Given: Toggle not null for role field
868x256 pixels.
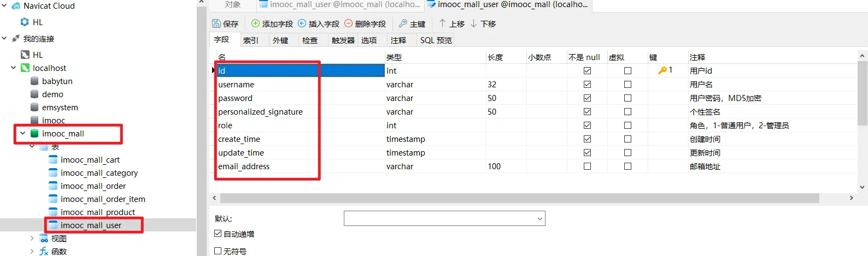Looking at the screenshot, I should (x=587, y=125).
